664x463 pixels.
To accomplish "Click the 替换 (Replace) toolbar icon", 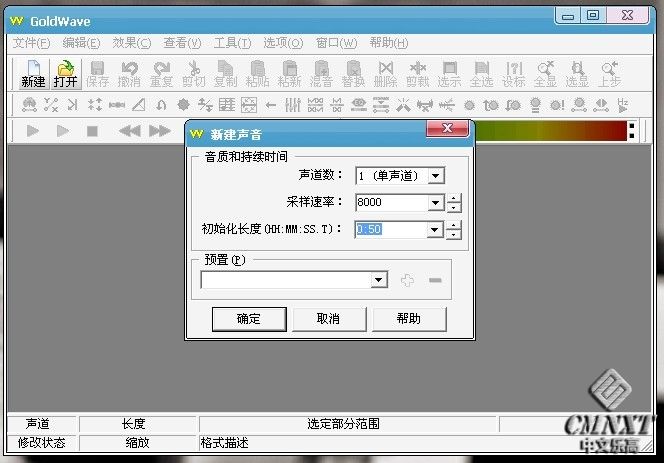I will click(354, 74).
